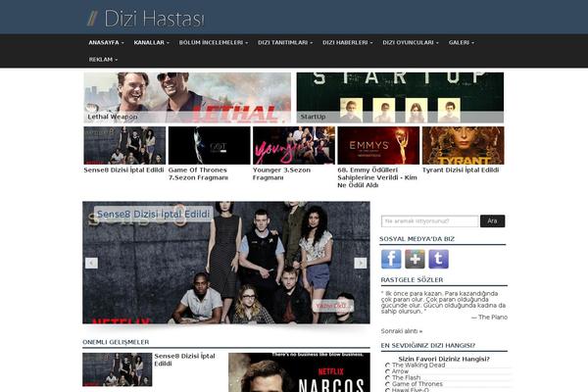
Task: Open the StartUp banner
Action: (400, 98)
